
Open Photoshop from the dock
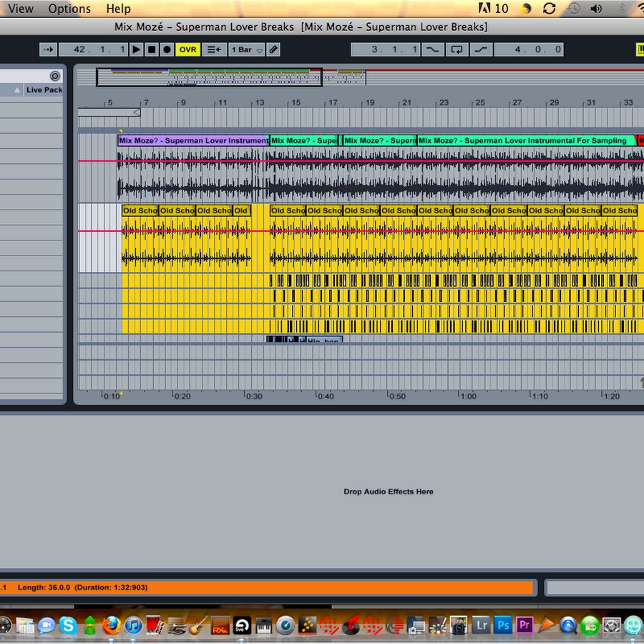click(x=503, y=625)
